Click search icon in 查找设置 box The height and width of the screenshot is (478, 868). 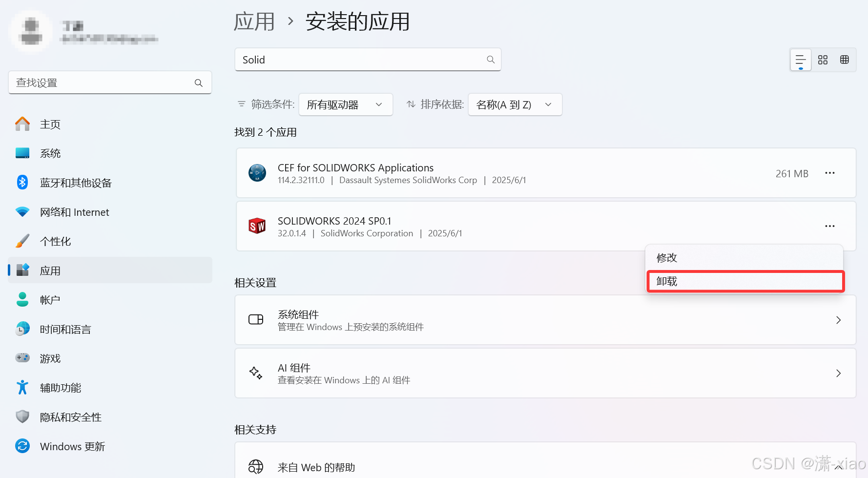(x=199, y=83)
